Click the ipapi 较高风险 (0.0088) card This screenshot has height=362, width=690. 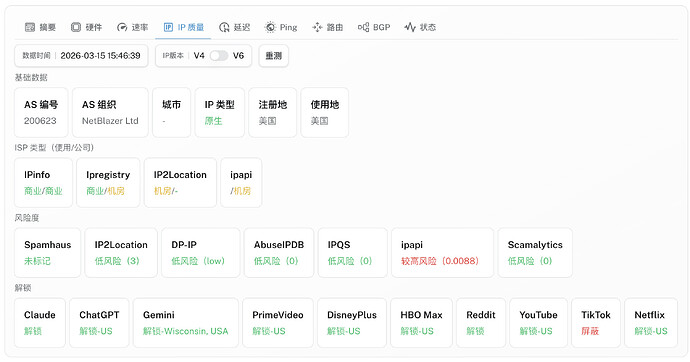pos(443,252)
